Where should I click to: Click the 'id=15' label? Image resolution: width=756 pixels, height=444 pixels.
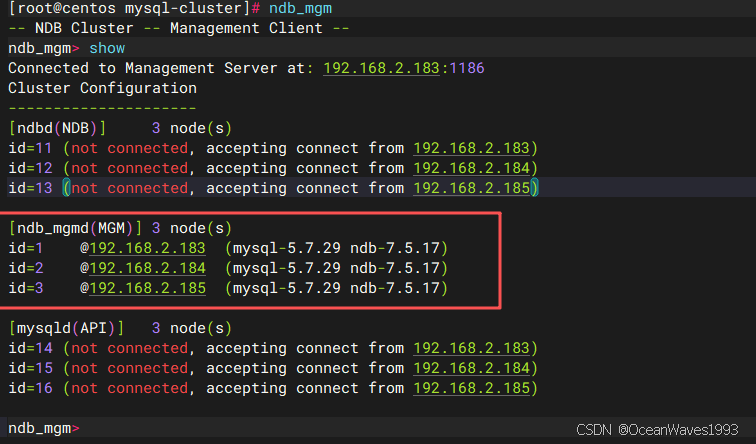[x=30, y=368]
